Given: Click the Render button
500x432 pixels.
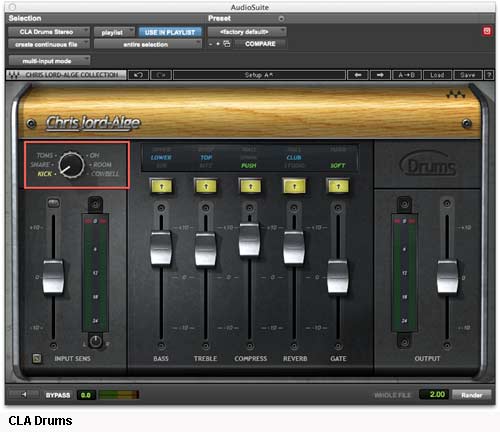Looking at the screenshot, I should (x=472, y=395).
